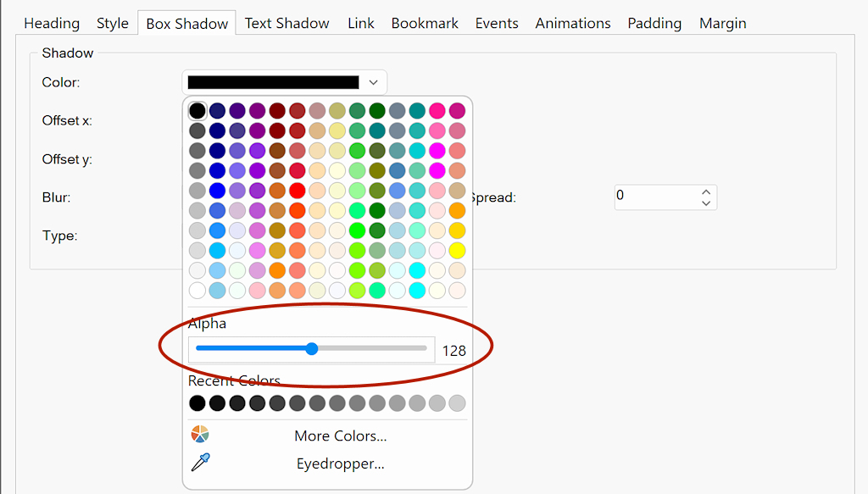The width and height of the screenshot is (868, 494).
Task: Pick the first black swatch in Recent Colors
Action: pyautogui.click(x=198, y=403)
